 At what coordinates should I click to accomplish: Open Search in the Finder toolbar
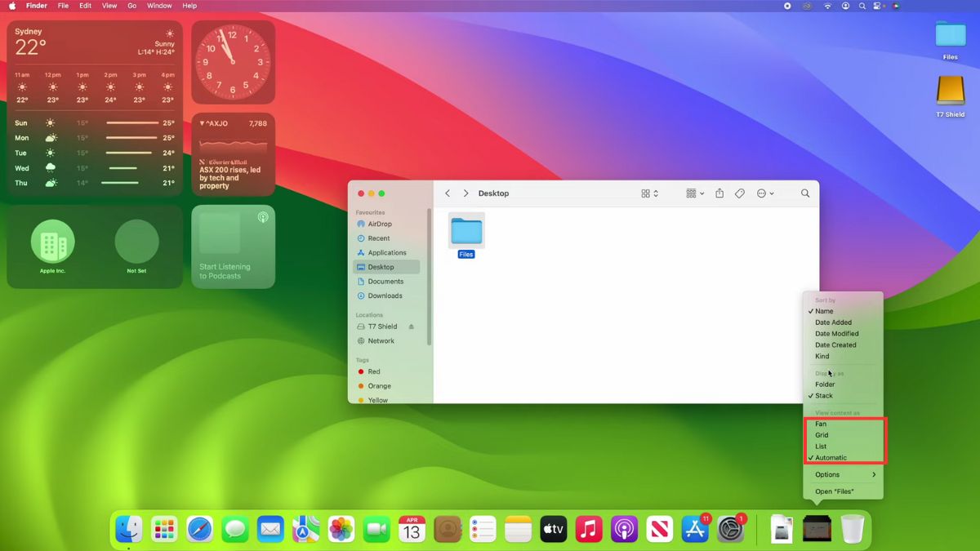click(805, 193)
